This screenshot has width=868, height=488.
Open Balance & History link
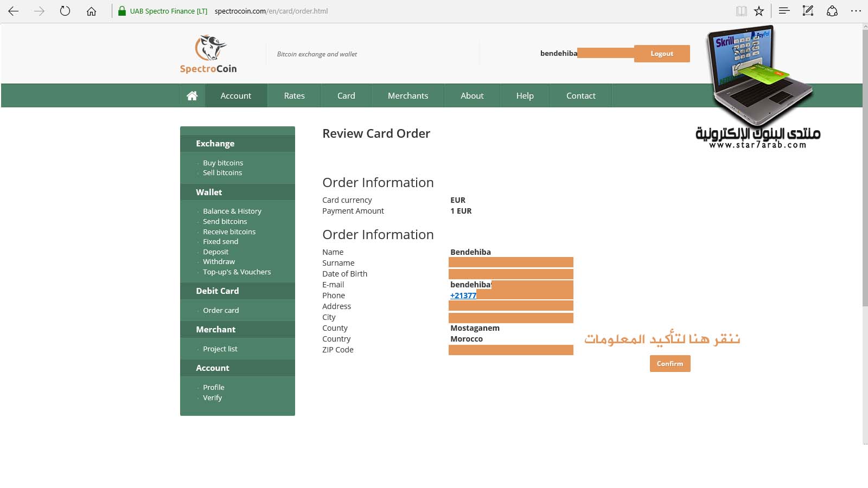click(x=232, y=211)
